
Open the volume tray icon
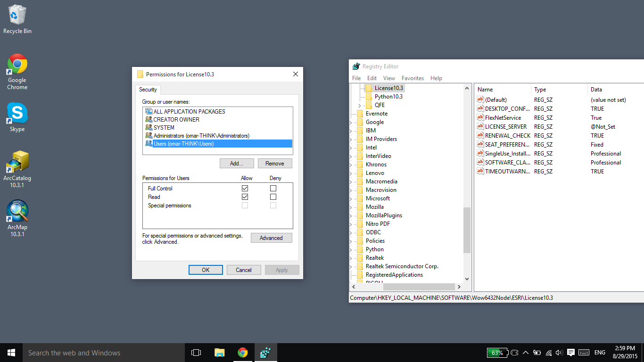(560, 353)
